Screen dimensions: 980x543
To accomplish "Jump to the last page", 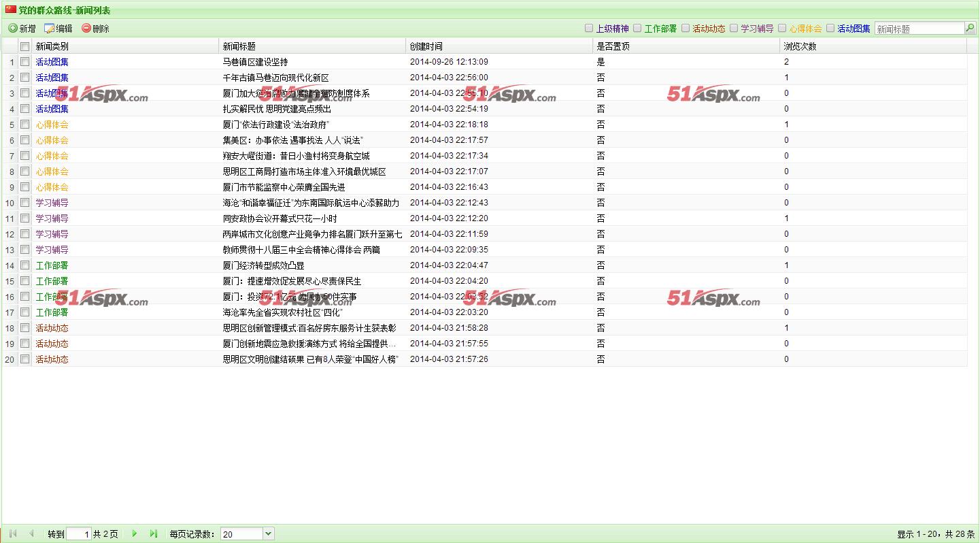I will point(154,534).
